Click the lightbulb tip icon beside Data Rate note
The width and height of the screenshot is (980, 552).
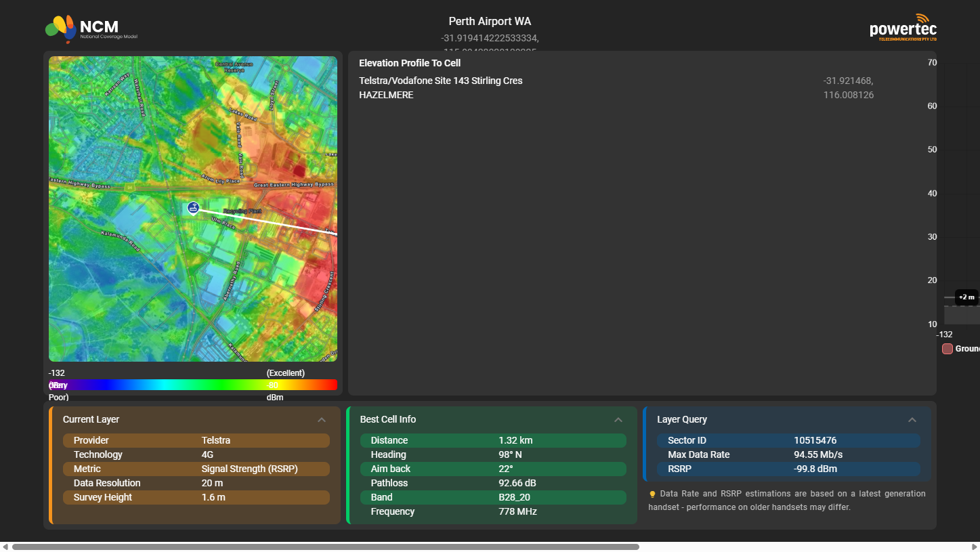click(x=652, y=494)
